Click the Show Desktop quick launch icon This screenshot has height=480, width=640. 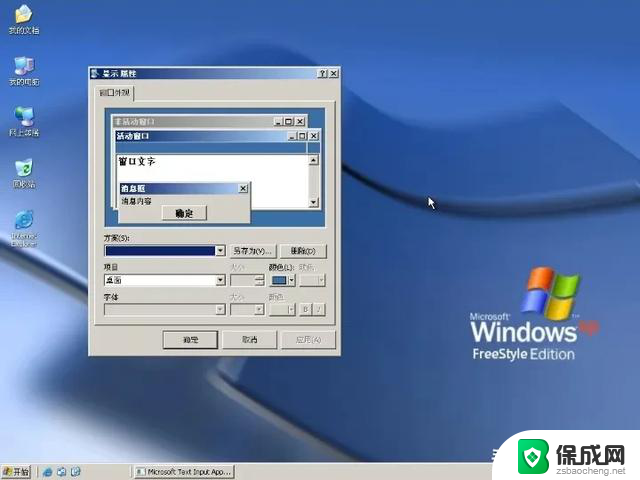pos(62,472)
